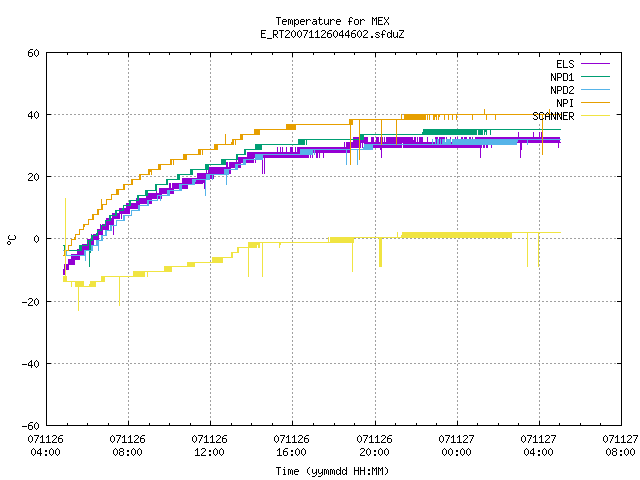The image size is (640, 480).
Task: Click the °C y-axis unit label
Action: coord(12,240)
